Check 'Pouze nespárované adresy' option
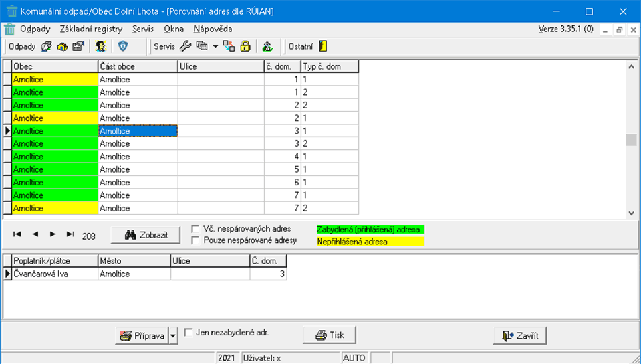This screenshot has width=641, height=364. [x=195, y=240]
